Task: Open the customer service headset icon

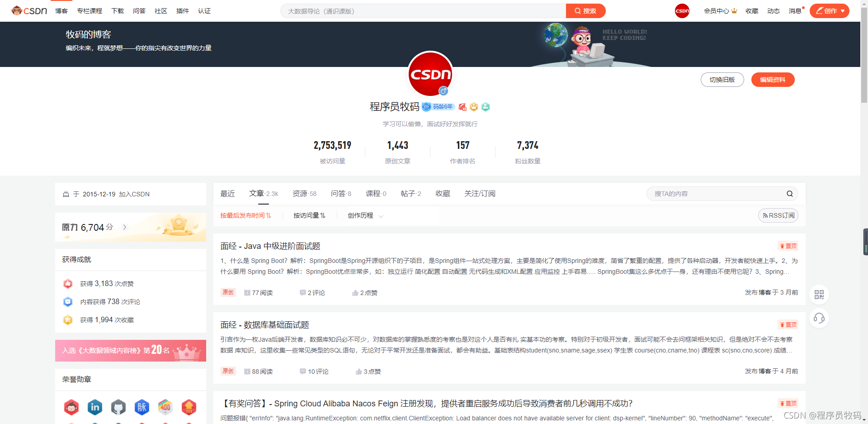Action: pos(819,318)
